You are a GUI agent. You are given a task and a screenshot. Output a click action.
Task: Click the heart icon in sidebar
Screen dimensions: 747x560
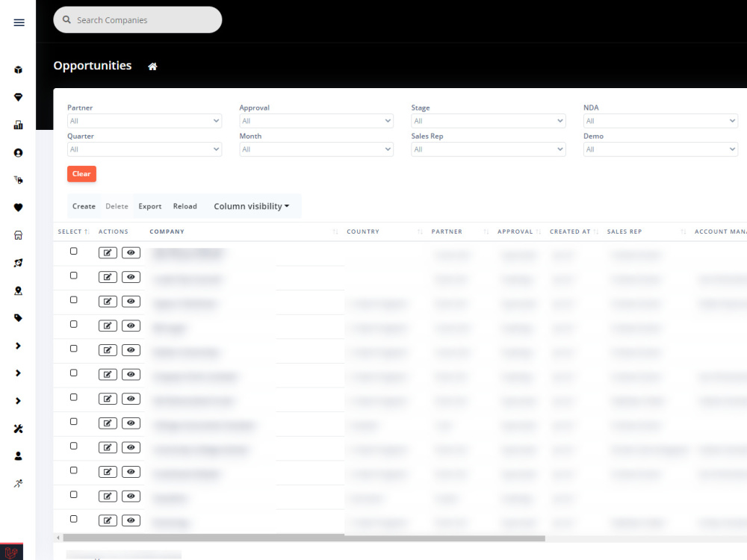click(18, 208)
